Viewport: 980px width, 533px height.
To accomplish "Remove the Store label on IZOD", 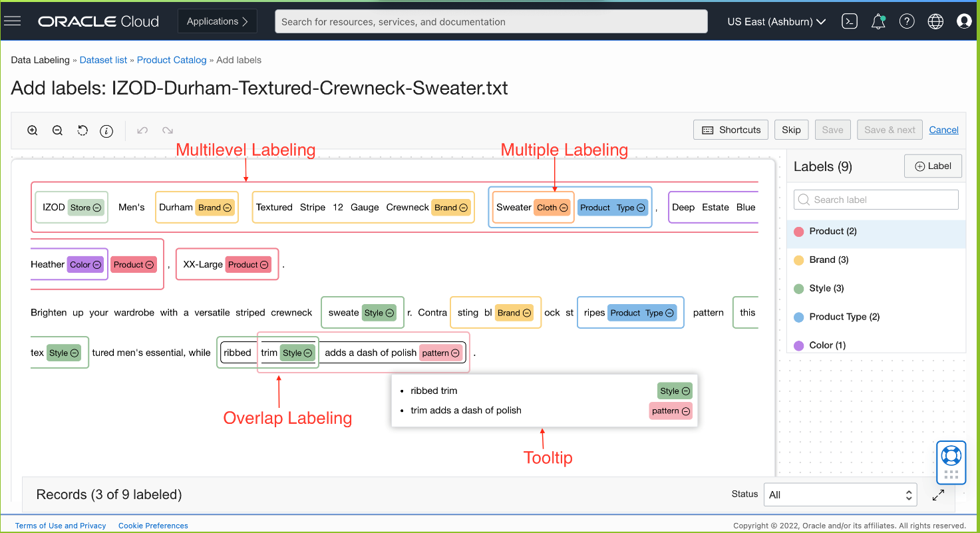I will point(97,208).
